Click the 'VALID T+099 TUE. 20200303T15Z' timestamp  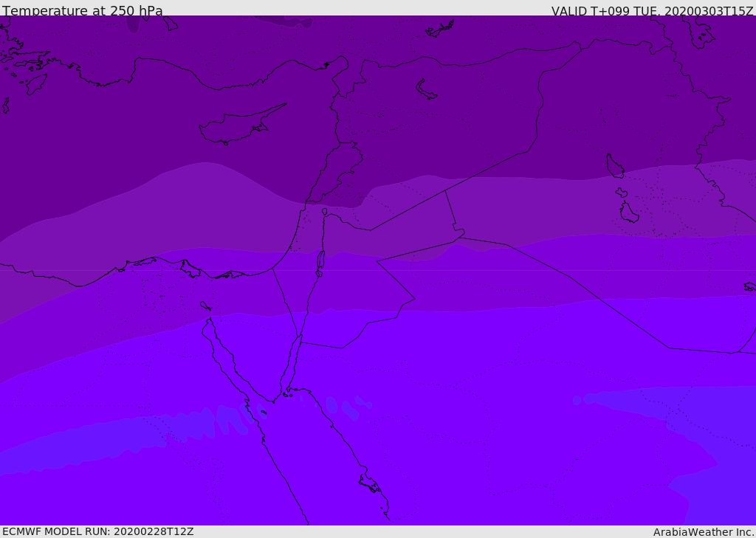click(653, 11)
